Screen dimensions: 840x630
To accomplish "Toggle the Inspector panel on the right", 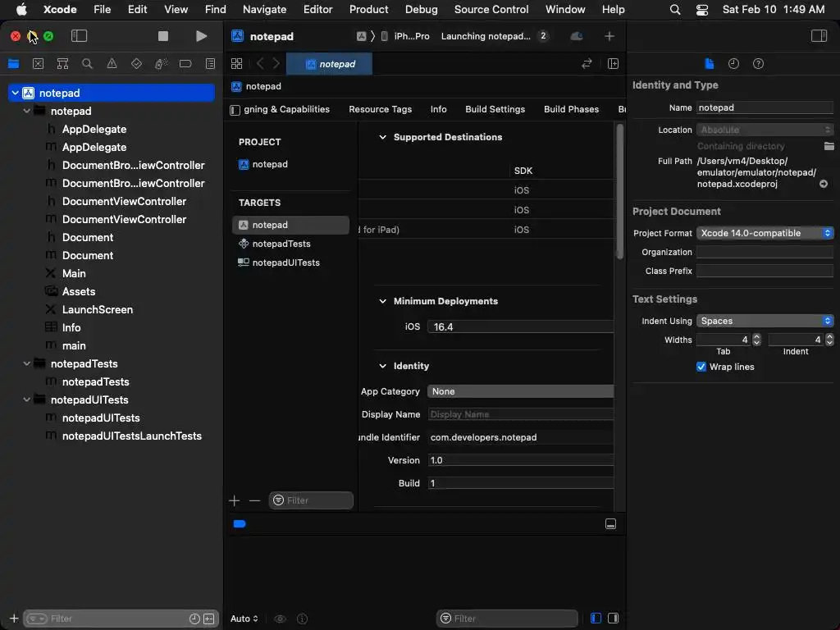I will (819, 36).
